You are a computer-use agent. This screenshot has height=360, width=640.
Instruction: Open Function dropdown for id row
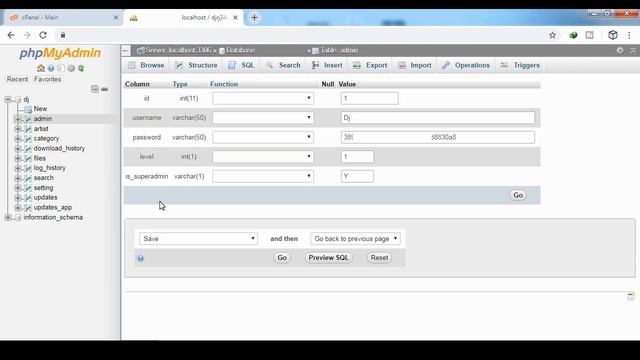(263, 98)
